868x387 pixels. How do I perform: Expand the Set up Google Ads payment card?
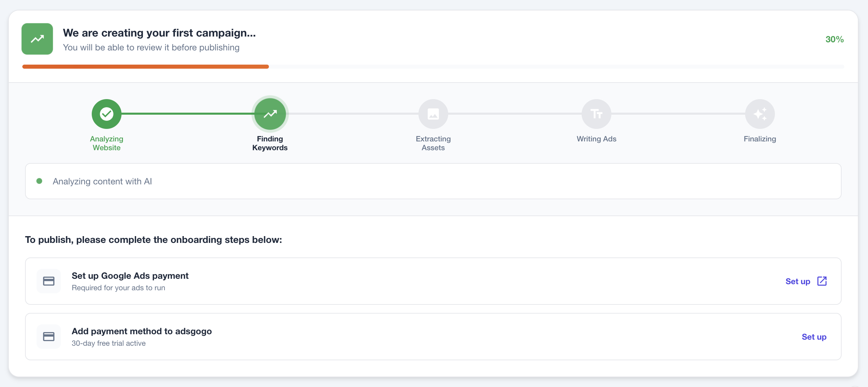point(433,281)
